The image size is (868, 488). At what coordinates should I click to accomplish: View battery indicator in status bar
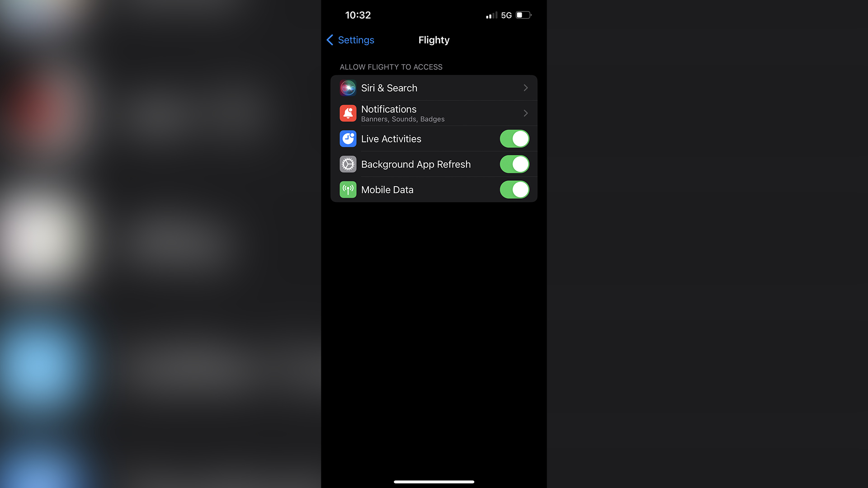[x=524, y=15]
